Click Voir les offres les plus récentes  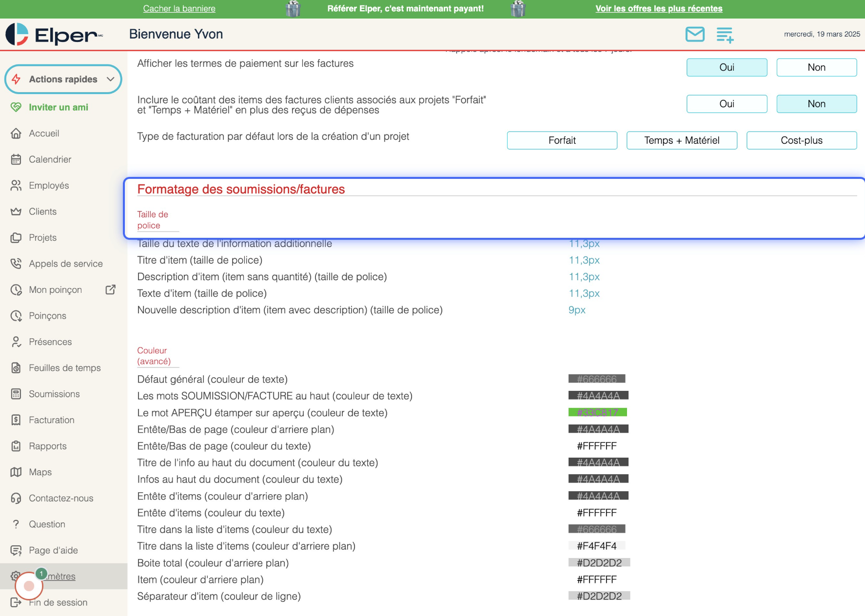tap(659, 9)
